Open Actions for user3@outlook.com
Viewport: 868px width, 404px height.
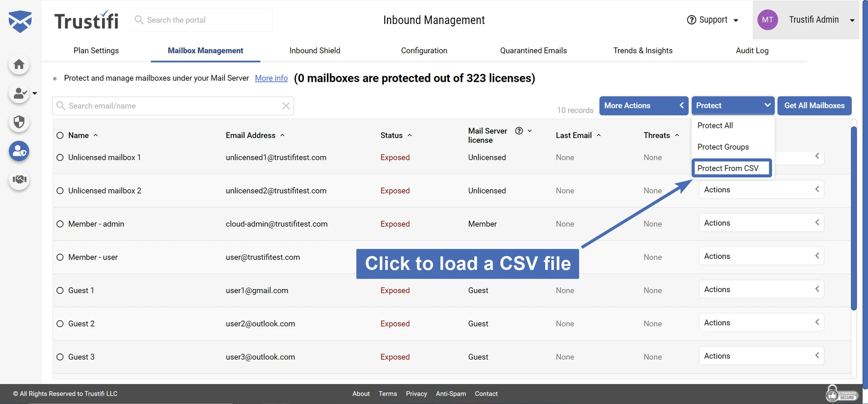(x=761, y=356)
